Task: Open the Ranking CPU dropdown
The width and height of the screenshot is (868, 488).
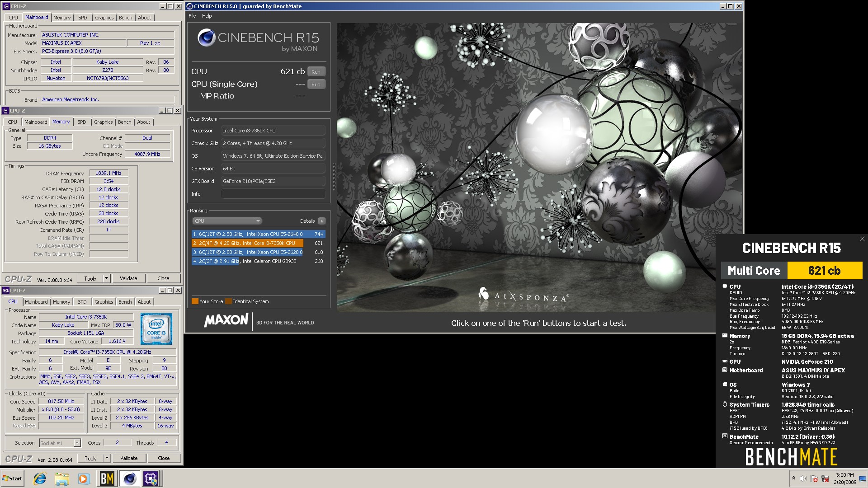Action: click(x=227, y=221)
